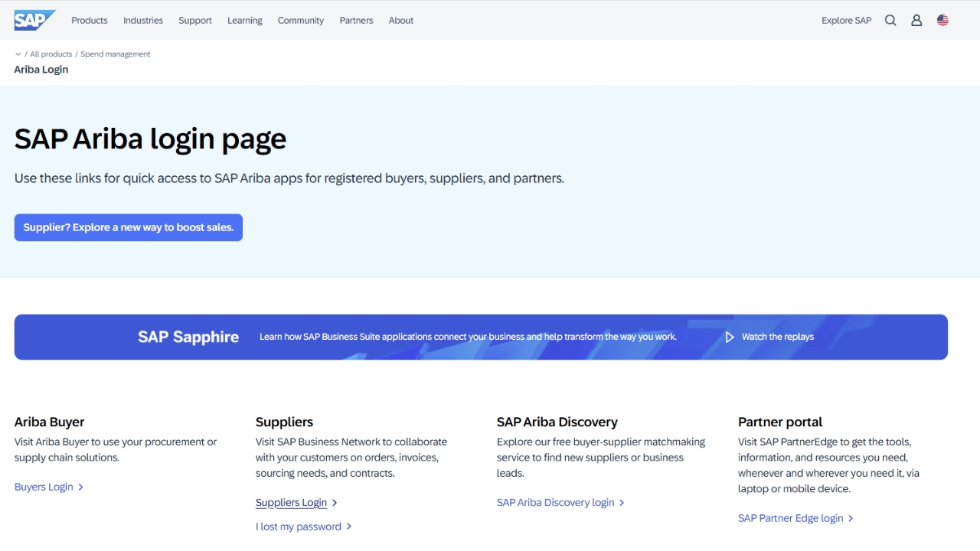Expand the breadcrumb chevron dropdown
The height and width of the screenshot is (551, 980).
point(18,54)
